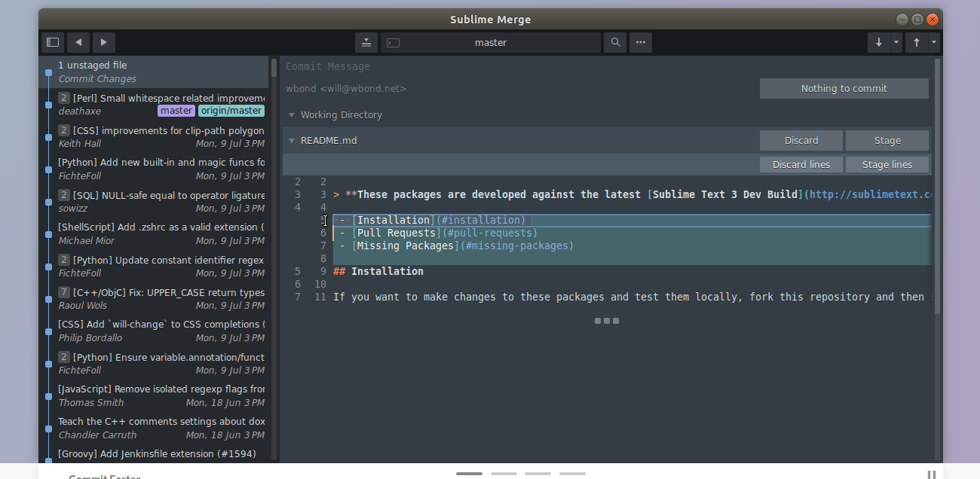The height and width of the screenshot is (479, 980).
Task: Click the master branch label tag
Action: point(176,111)
